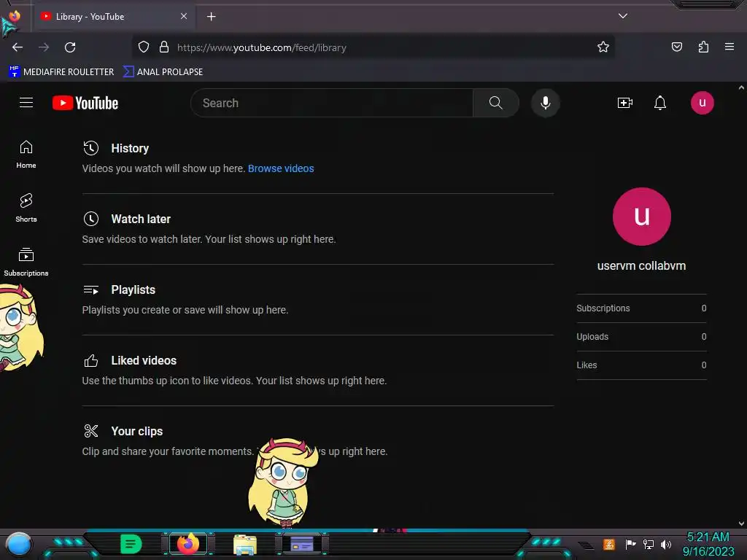The height and width of the screenshot is (560, 747).
Task: Open the Start orb
Action: (x=18, y=544)
